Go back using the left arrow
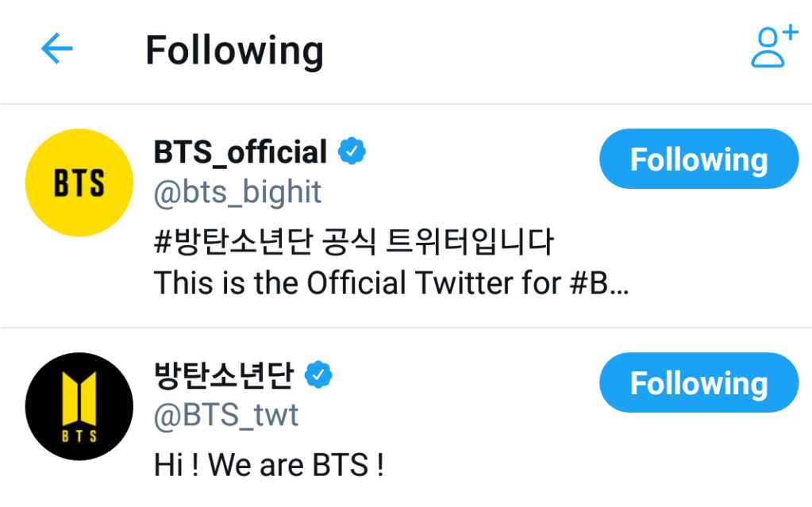 56,50
